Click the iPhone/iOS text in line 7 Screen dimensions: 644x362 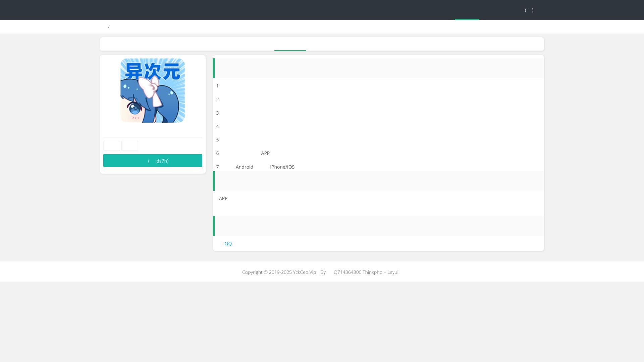pos(282,167)
